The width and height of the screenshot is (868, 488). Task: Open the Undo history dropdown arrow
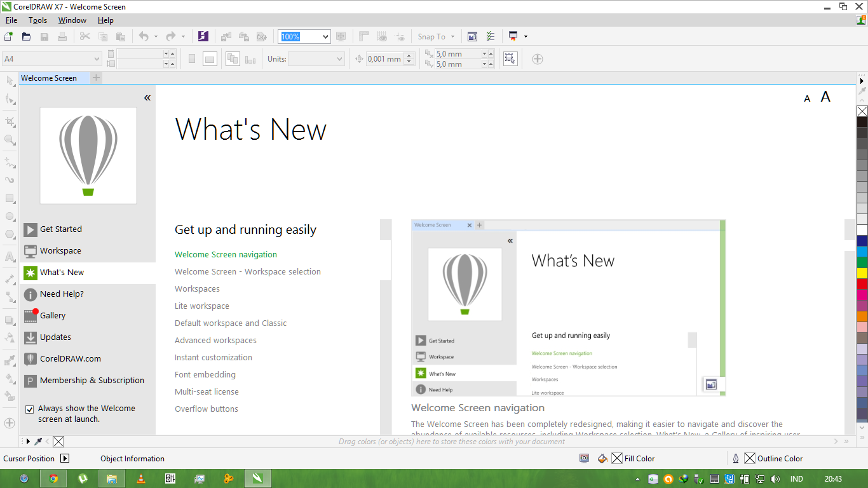coord(156,37)
